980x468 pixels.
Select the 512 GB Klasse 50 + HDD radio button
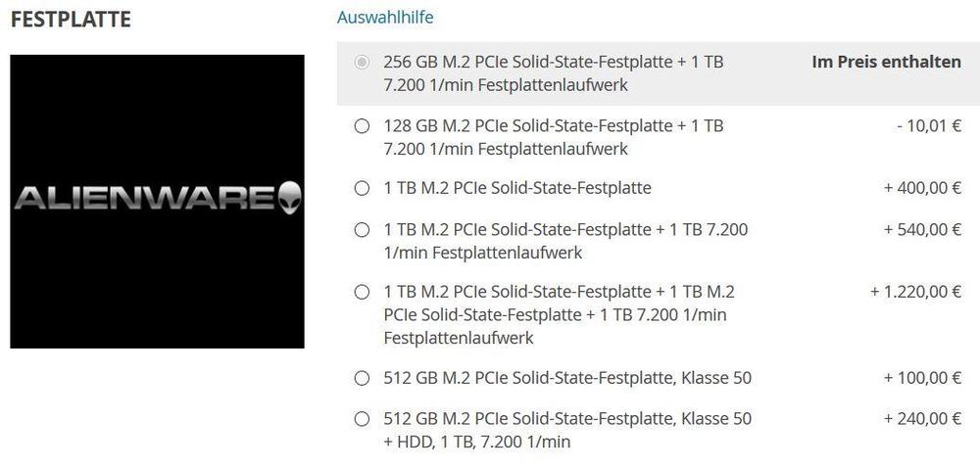click(362, 419)
